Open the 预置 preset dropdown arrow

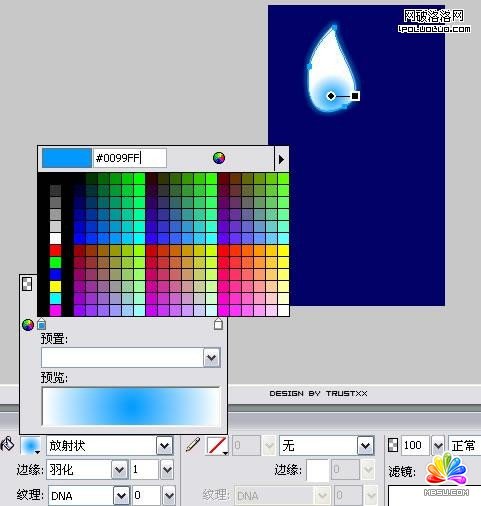point(212,358)
